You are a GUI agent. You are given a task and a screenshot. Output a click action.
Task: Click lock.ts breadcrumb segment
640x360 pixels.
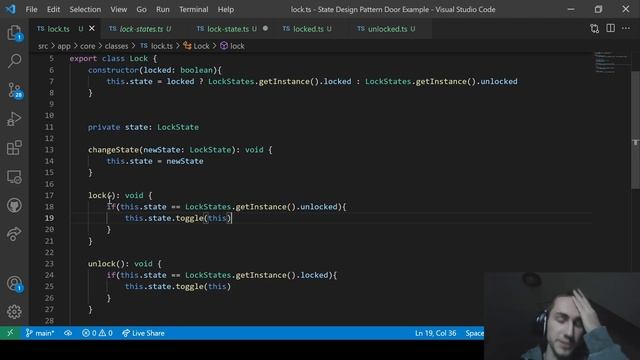[157, 46]
